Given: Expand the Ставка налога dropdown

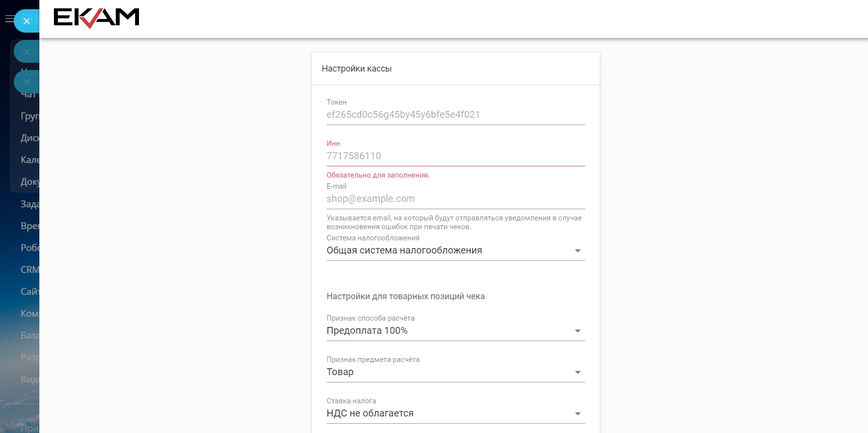Looking at the screenshot, I should pos(455,414).
